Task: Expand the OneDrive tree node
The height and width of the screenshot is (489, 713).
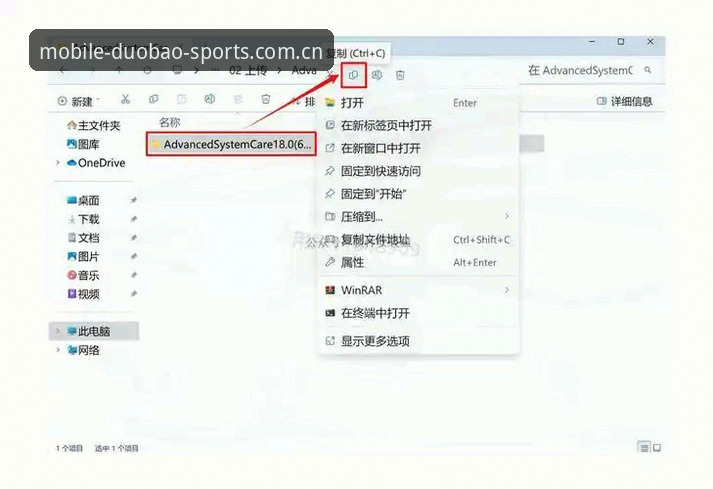Action: (x=58, y=162)
